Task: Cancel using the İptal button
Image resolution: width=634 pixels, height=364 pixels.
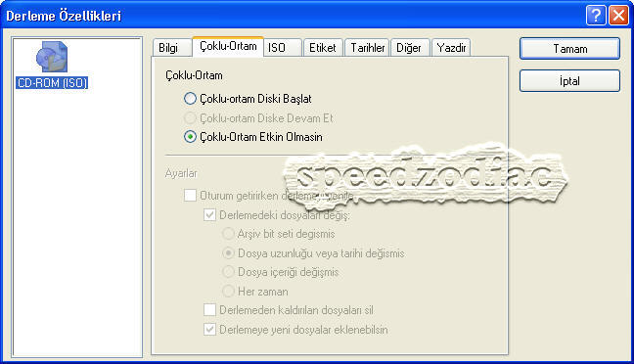Action: pyautogui.click(x=569, y=81)
